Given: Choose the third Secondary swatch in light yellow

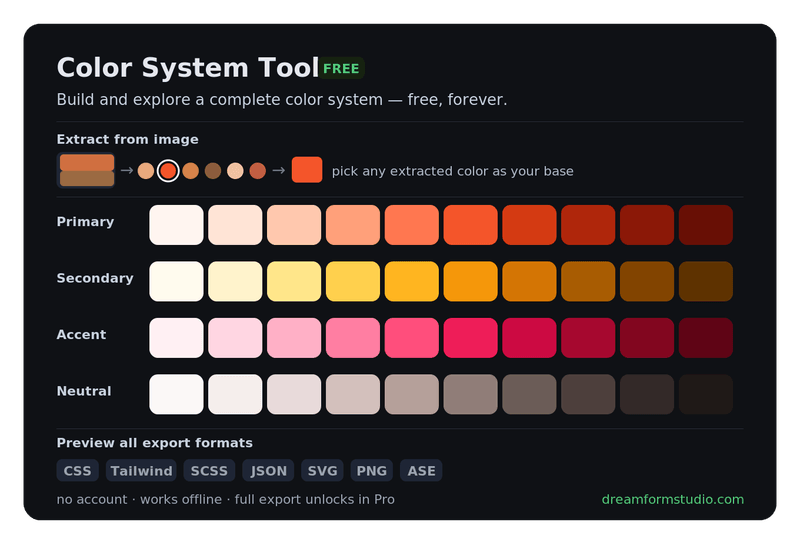Looking at the screenshot, I should pos(294,281).
